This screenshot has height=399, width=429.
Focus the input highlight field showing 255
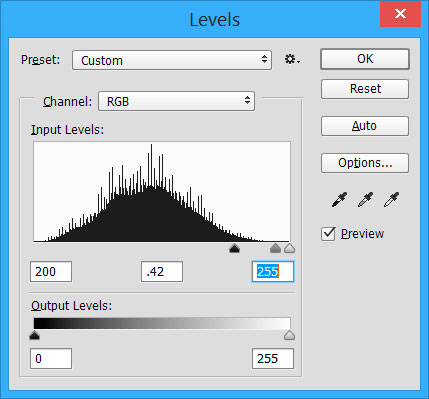tap(273, 272)
